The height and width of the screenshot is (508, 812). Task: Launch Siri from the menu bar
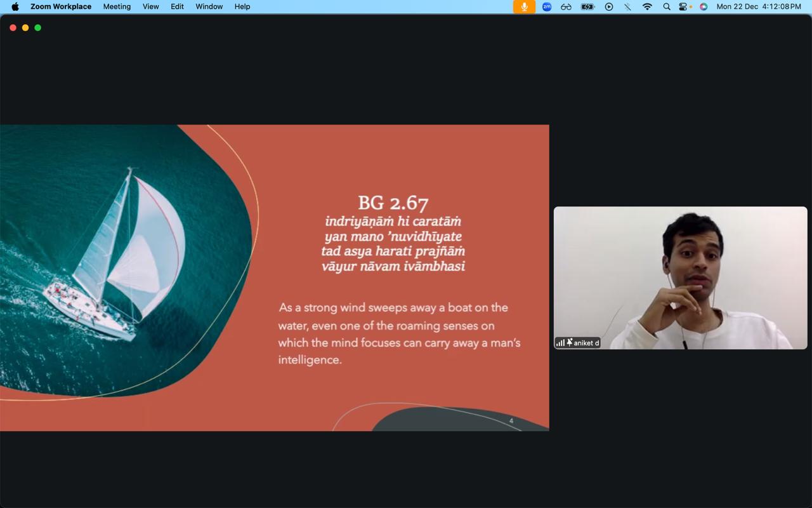click(704, 6)
